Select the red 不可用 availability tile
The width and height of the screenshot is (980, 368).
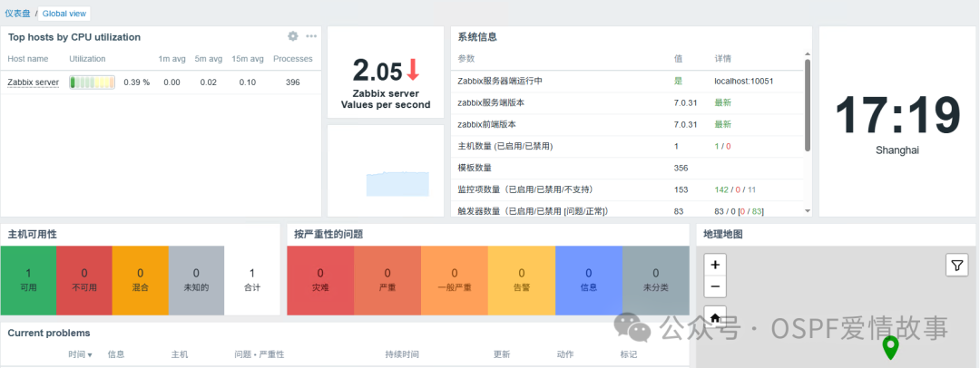coord(84,280)
